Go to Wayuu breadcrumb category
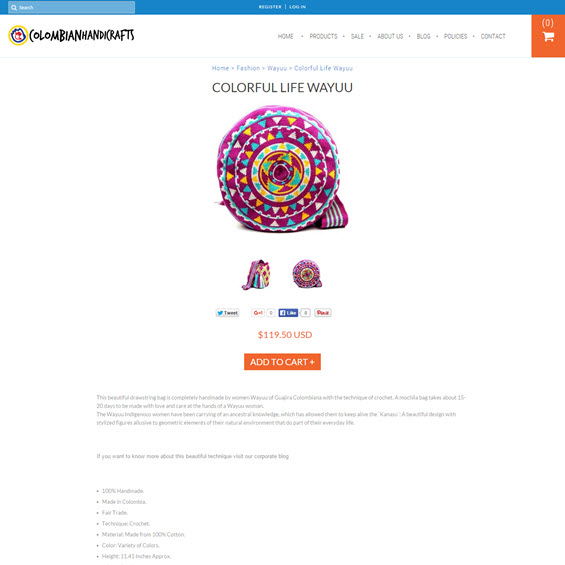The height and width of the screenshot is (565, 565). click(x=277, y=68)
